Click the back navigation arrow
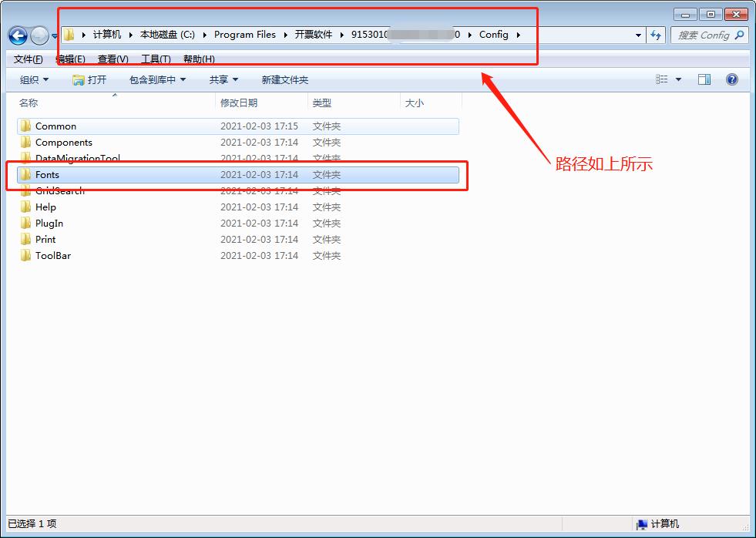Screen dimensions: 756x538 click(x=17, y=35)
